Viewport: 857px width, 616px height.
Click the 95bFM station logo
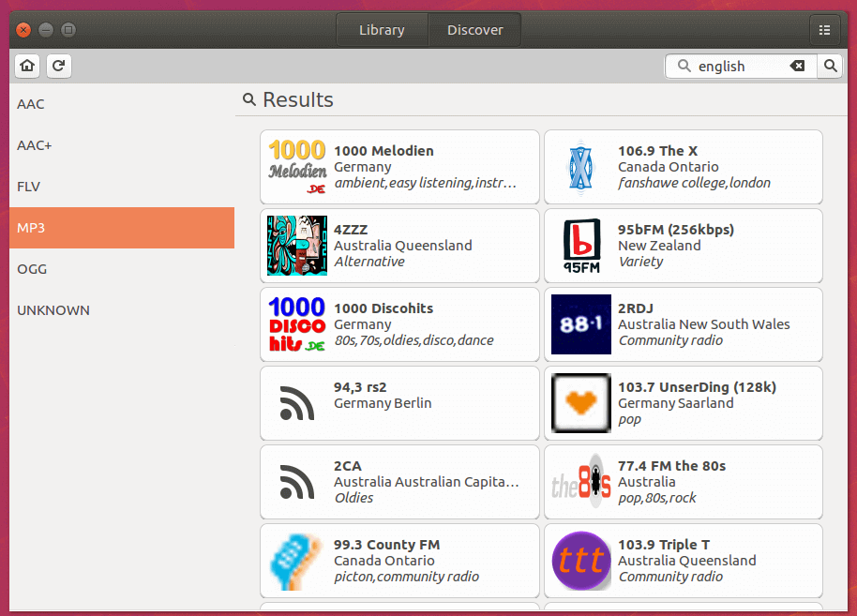(x=581, y=246)
